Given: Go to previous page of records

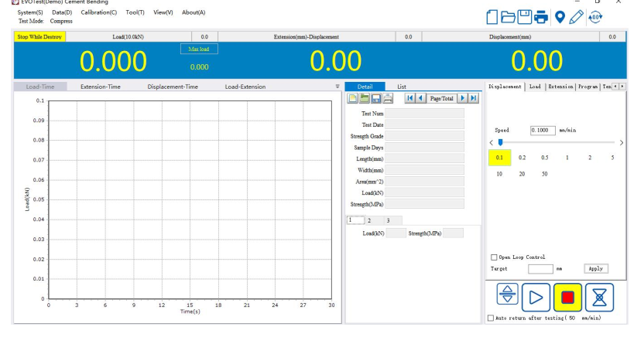Looking at the screenshot, I should tap(420, 98).
